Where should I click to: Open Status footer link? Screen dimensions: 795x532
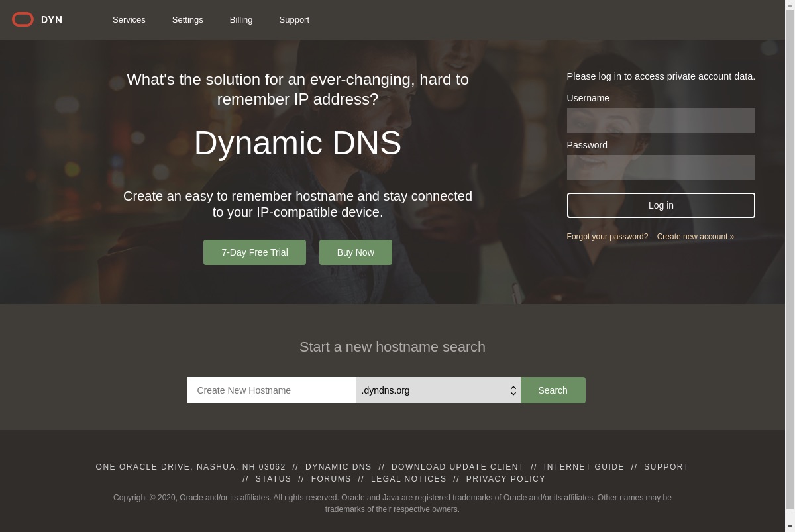(274, 479)
